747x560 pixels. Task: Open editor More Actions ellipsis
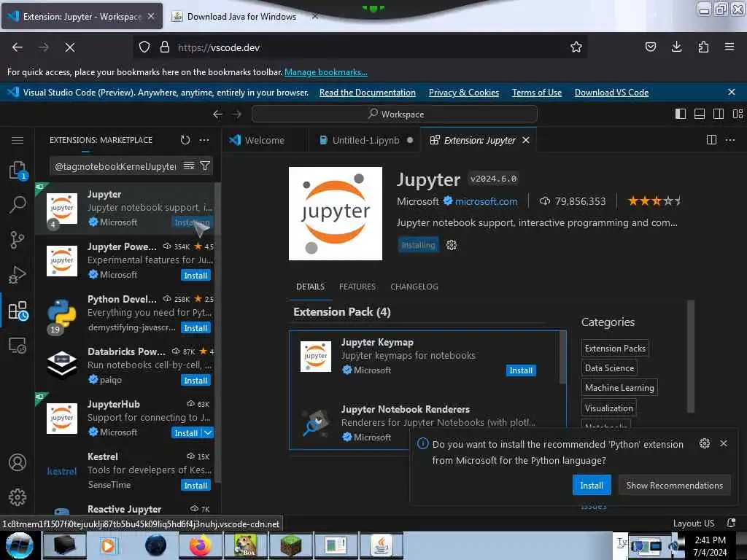tap(730, 140)
